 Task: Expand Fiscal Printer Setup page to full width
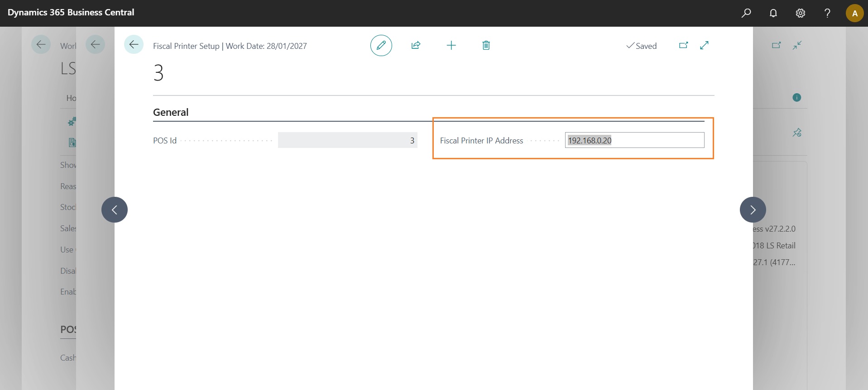(x=704, y=45)
